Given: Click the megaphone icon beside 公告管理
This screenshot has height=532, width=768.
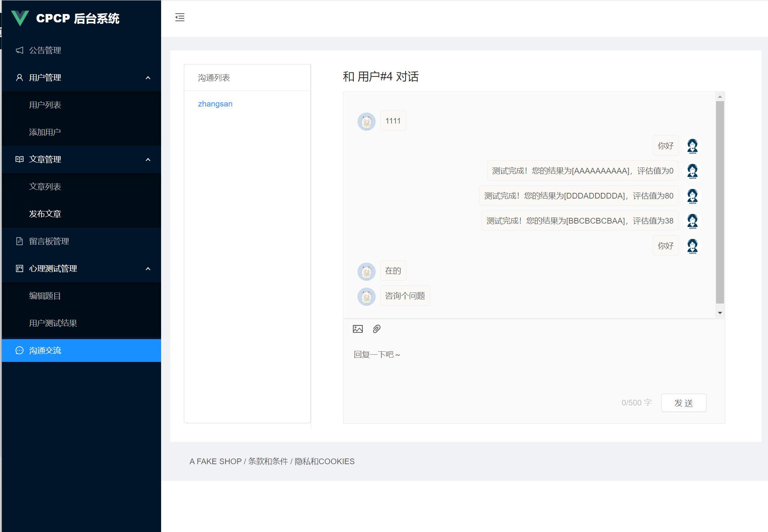Looking at the screenshot, I should pyautogui.click(x=19, y=50).
